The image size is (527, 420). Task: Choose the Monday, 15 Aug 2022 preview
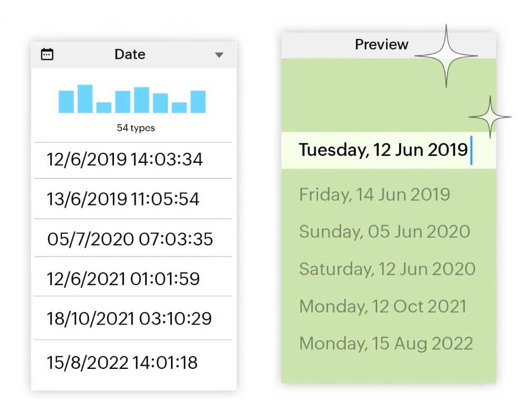(x=386, y=344)
